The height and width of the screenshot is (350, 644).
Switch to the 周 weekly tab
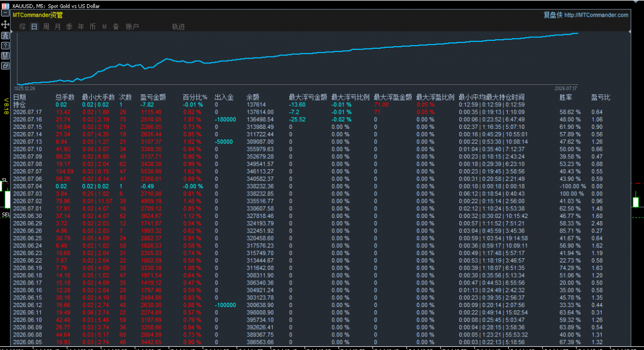tap(46, 26)
